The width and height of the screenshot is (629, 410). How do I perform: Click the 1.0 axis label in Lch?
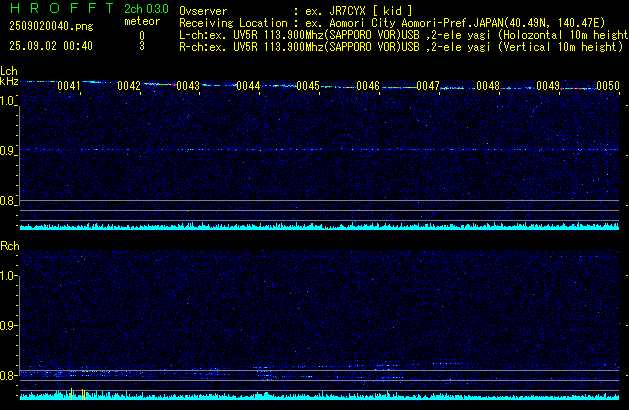(7, 101)
